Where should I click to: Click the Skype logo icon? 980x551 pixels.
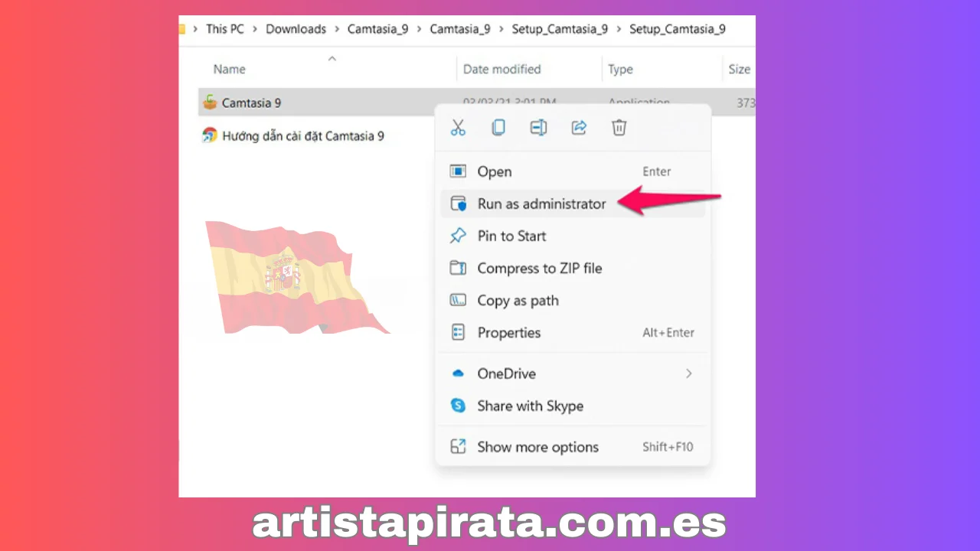coord(458,406)
